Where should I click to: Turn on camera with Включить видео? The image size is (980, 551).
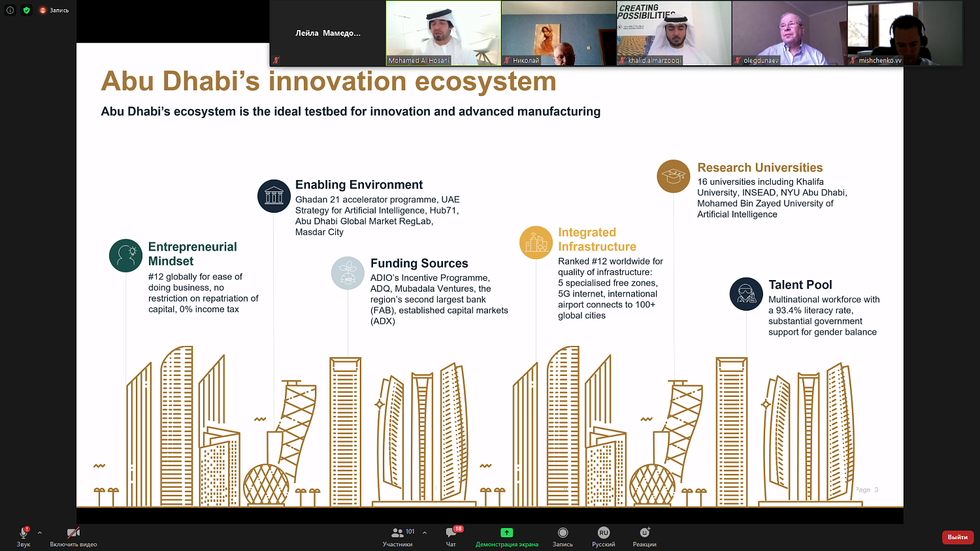pyautogui.click(x=73, y=537)
